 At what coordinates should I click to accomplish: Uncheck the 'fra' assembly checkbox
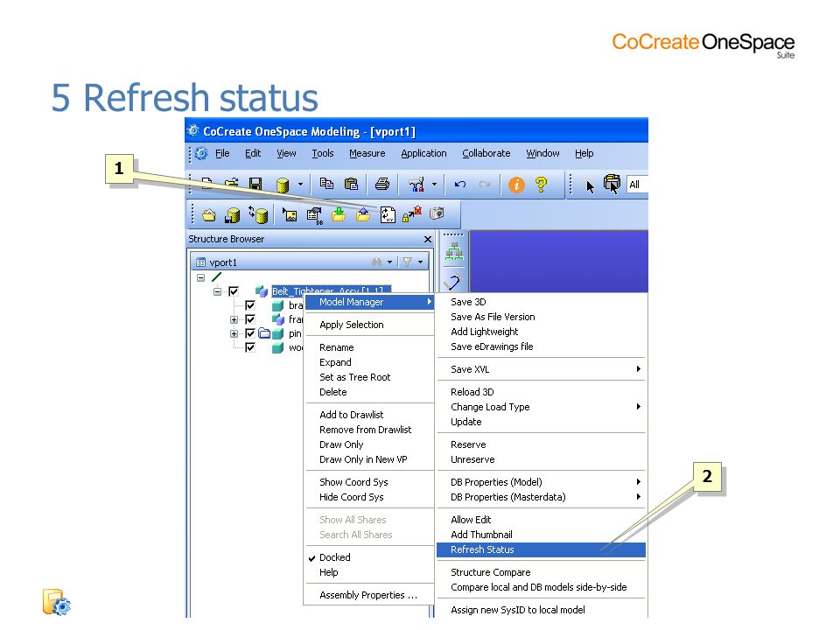coord(250,320)
